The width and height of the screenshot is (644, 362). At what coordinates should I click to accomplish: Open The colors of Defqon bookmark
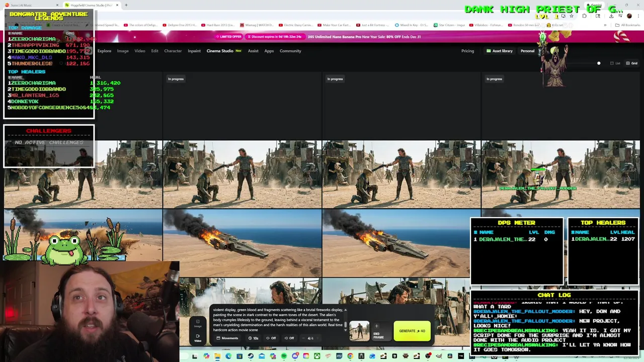[x=140, y=25]
